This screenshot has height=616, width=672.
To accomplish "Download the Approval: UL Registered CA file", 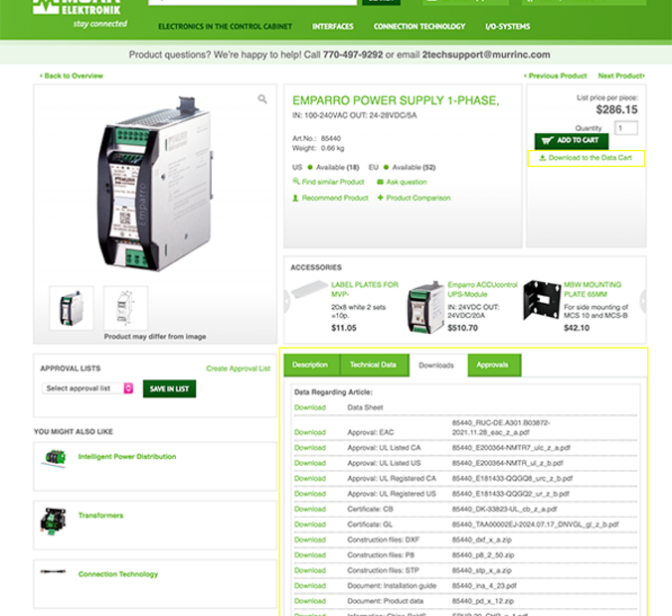I will click(310, 479).
